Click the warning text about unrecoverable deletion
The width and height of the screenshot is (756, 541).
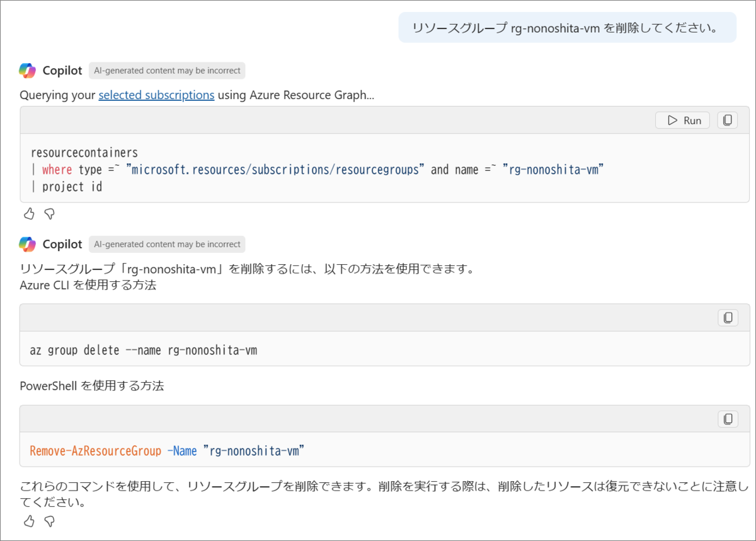click(x=384, y=494)
